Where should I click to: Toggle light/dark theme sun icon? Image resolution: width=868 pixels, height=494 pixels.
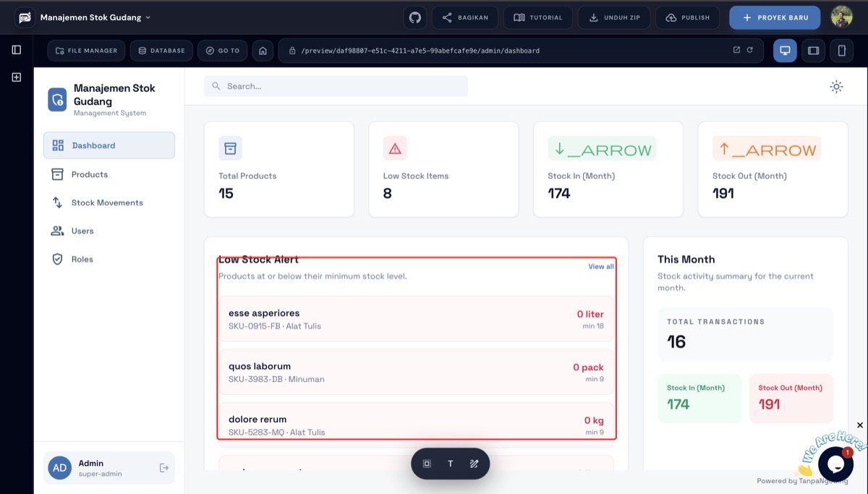(836, 87)
